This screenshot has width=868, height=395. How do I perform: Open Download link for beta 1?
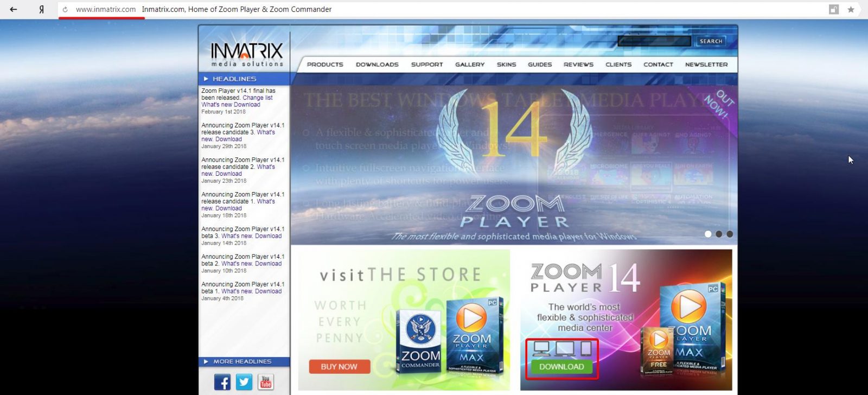(x=269, y=291)
